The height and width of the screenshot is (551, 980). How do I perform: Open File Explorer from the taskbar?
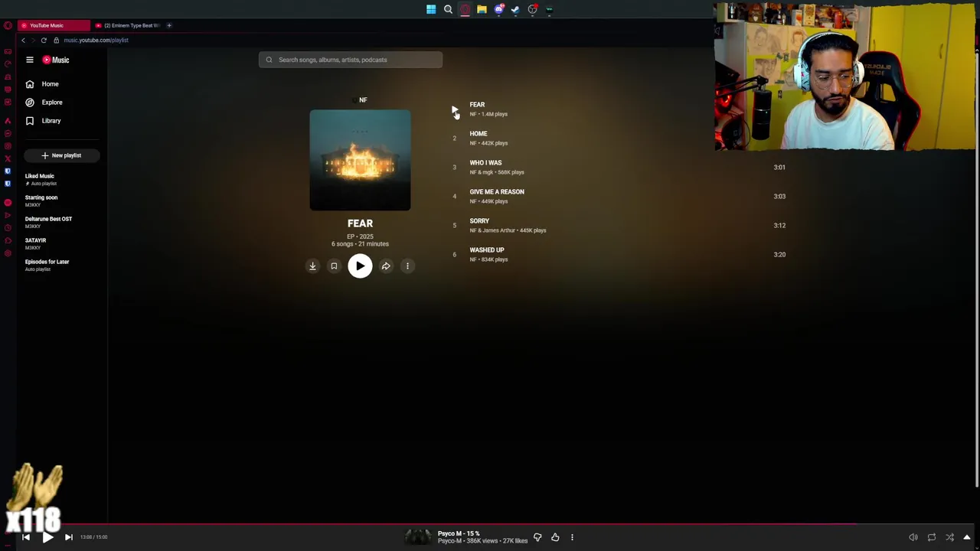tap(482, 9)
